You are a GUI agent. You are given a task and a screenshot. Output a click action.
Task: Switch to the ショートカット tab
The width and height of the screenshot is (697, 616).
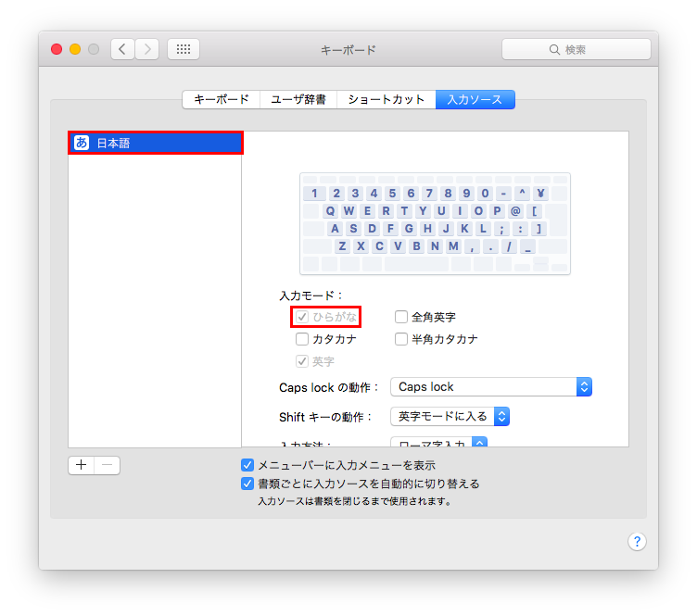(387, 99)
